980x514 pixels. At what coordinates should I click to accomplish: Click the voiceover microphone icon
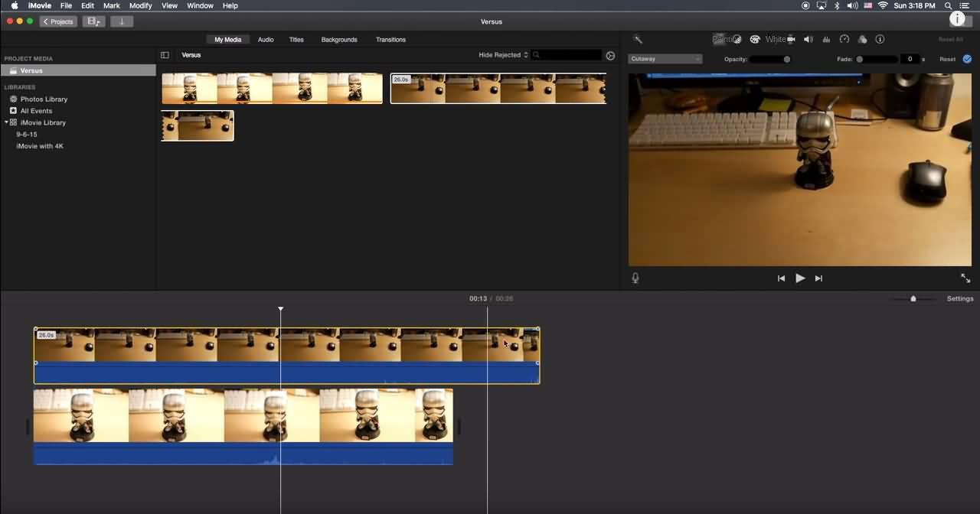[635, 278]
